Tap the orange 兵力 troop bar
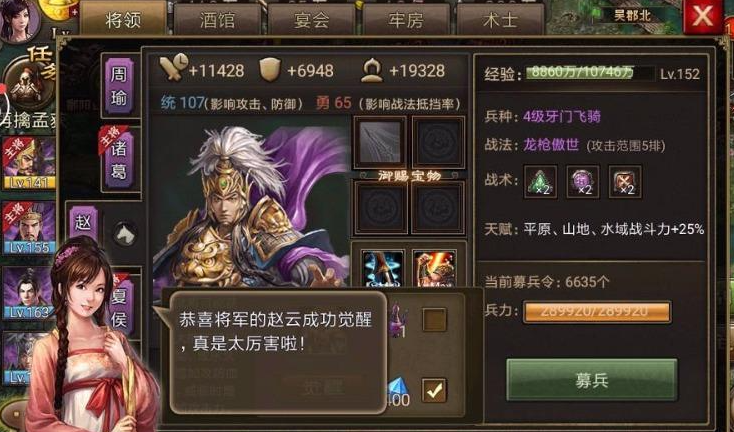The width and height of the screenshot is (734, 432). 597,312
